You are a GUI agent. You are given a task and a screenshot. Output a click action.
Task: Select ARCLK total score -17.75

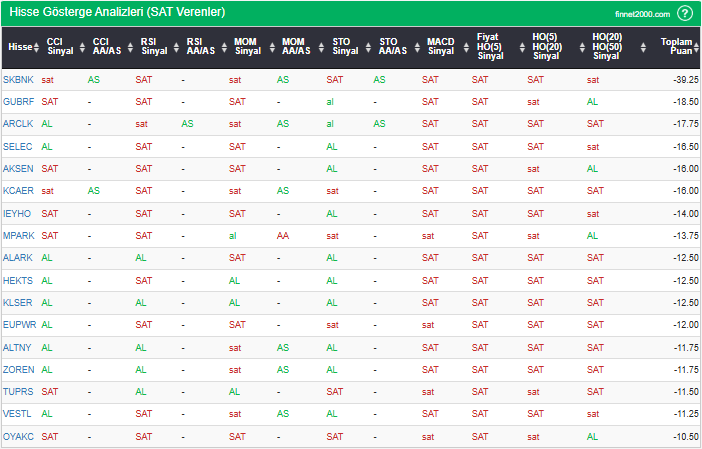coord(686,124)
